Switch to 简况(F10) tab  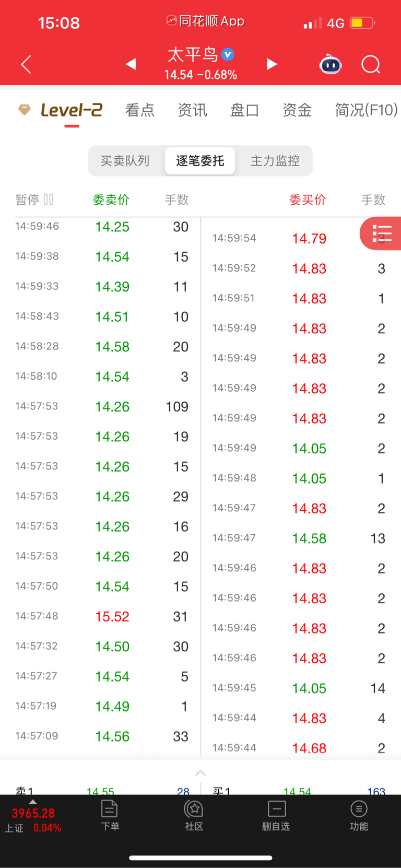pos(366,110)
